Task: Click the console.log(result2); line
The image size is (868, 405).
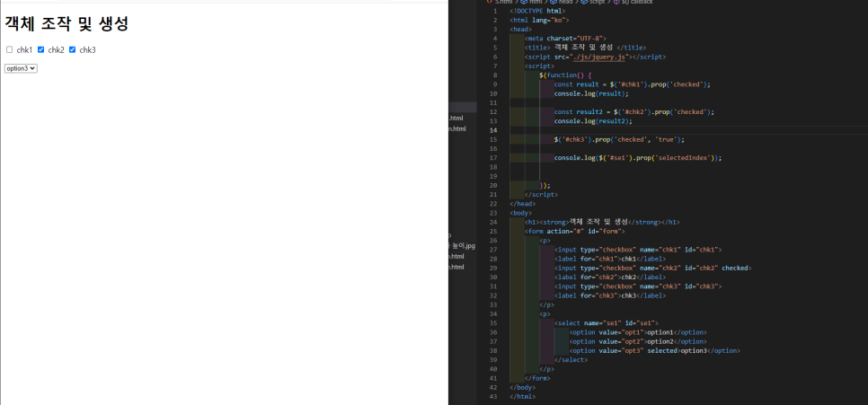Action: (x=593, y=120)
